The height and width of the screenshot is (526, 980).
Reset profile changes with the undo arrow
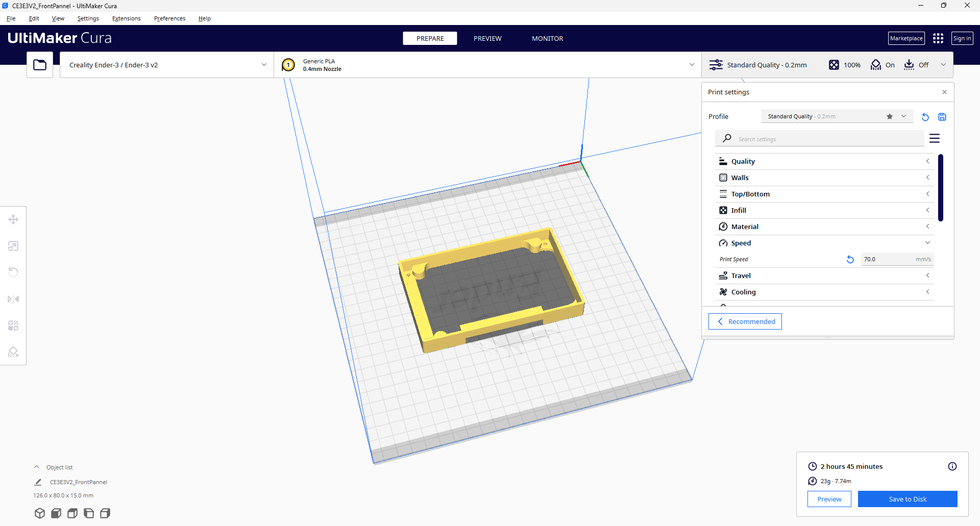click(925, 117)
